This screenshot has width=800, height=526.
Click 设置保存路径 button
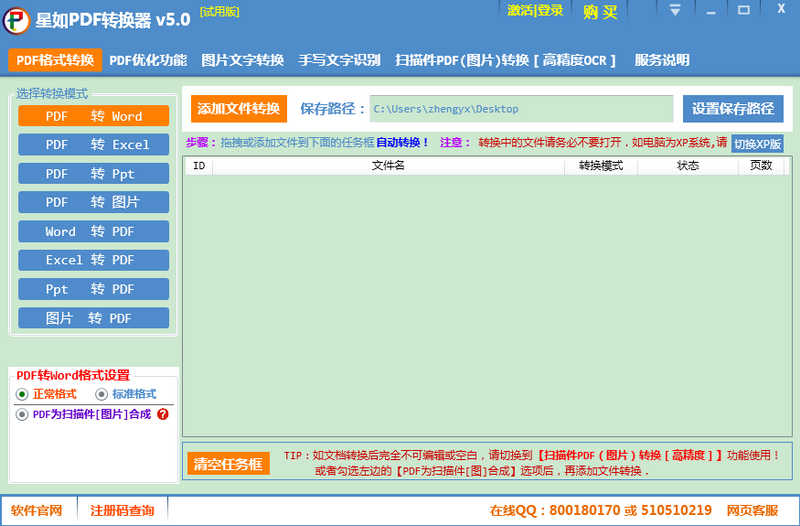[x=733, y=109]
